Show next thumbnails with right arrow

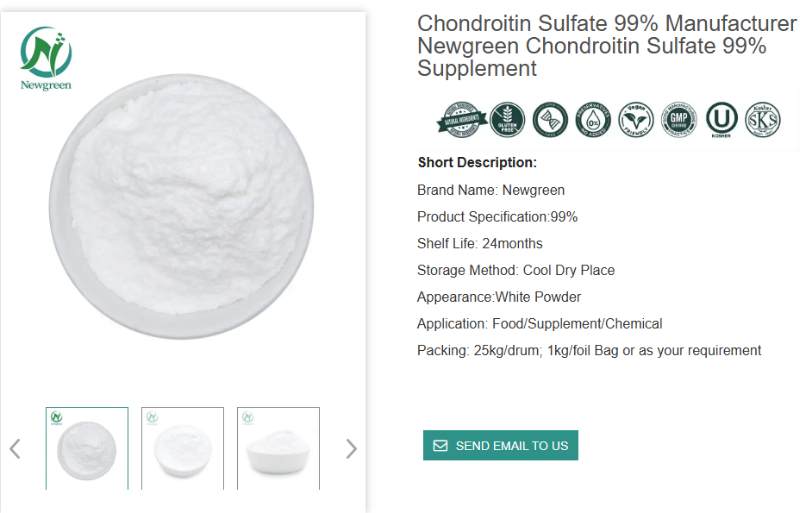(x=351, y=448)
